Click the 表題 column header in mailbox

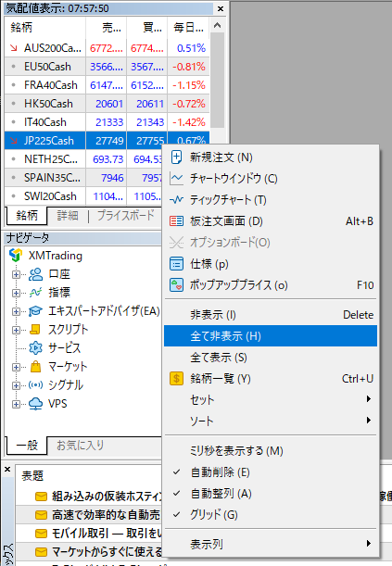32,476
